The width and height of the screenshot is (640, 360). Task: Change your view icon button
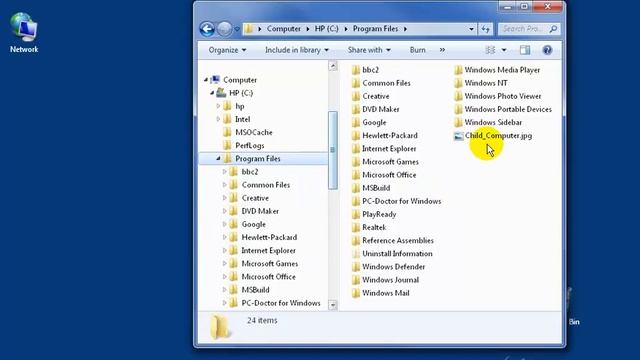coord(490,50)
